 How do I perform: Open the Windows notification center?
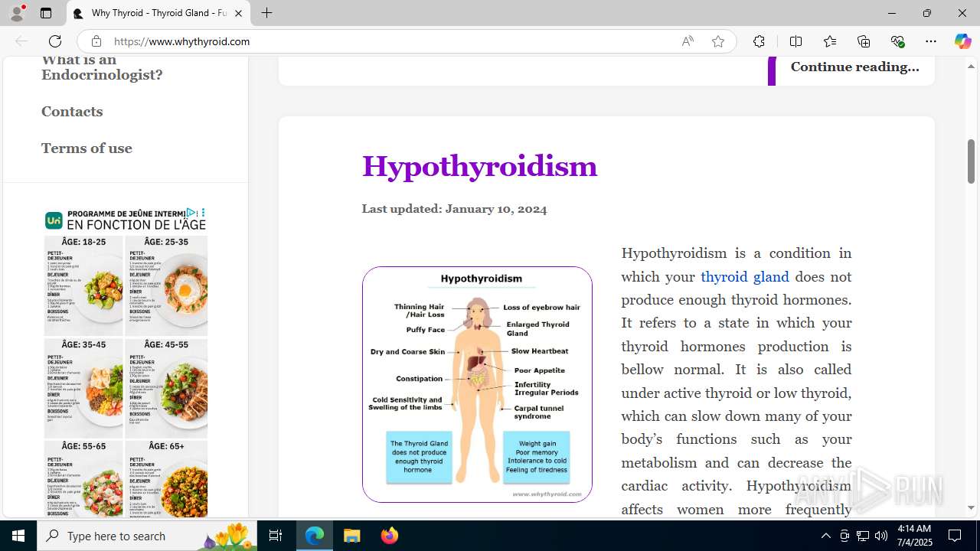(x=955, y=536)
